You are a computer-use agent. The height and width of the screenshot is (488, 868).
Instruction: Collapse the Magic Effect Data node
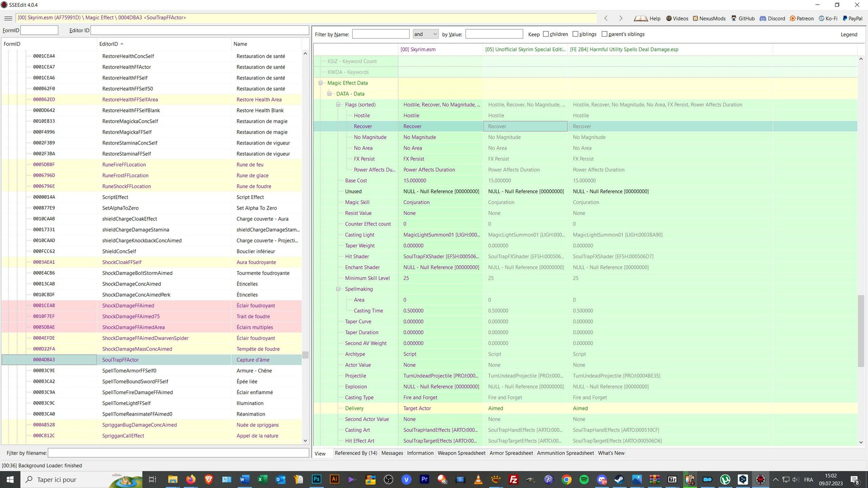[321, 83]
